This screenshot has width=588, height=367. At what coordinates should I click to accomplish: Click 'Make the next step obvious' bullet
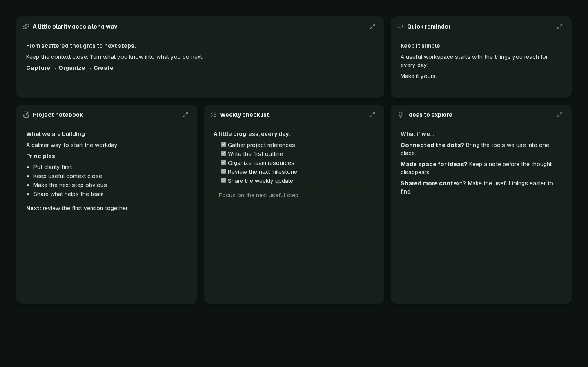tap(70, 185)
